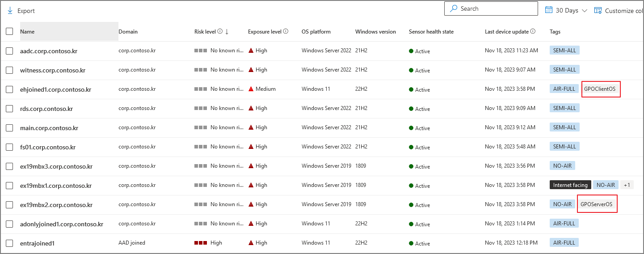Check the entrajoined1 row checkbox
Viewport: 644px width, 254px height.
tap(9, 243)
